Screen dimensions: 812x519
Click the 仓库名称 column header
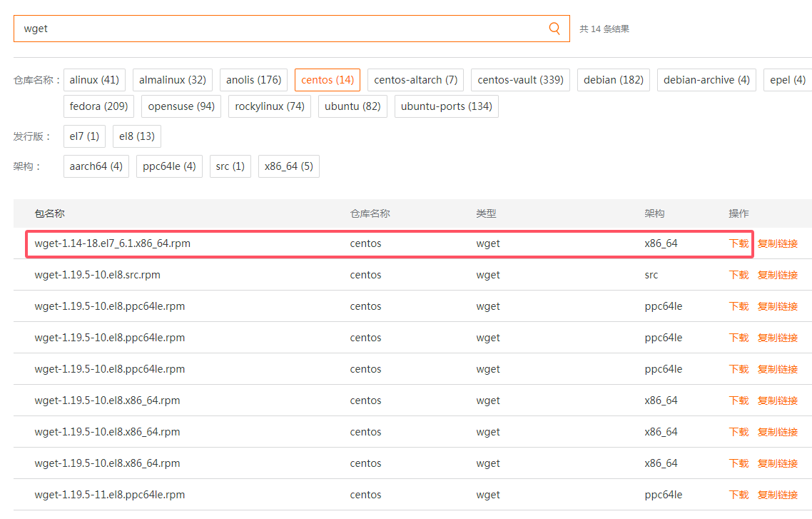click(x=370, y=213)
